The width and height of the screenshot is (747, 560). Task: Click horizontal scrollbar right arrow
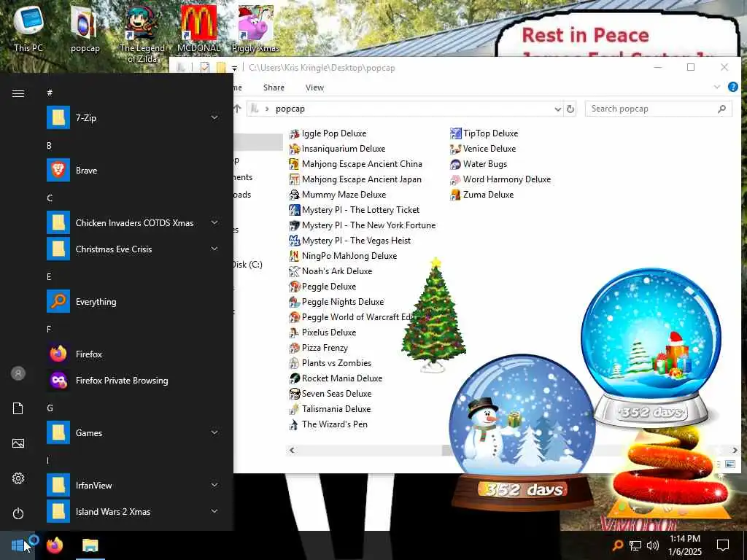click(735, 451)
